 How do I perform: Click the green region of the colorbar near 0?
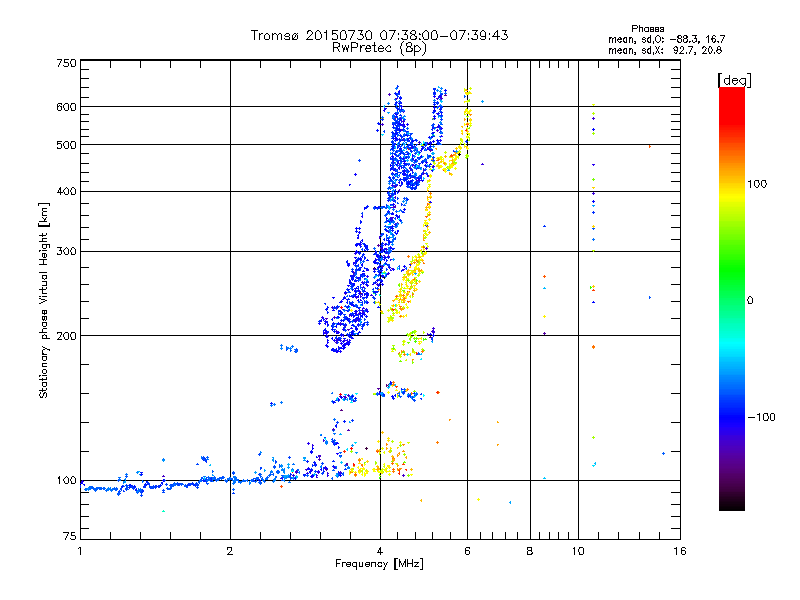click(732, 286)
